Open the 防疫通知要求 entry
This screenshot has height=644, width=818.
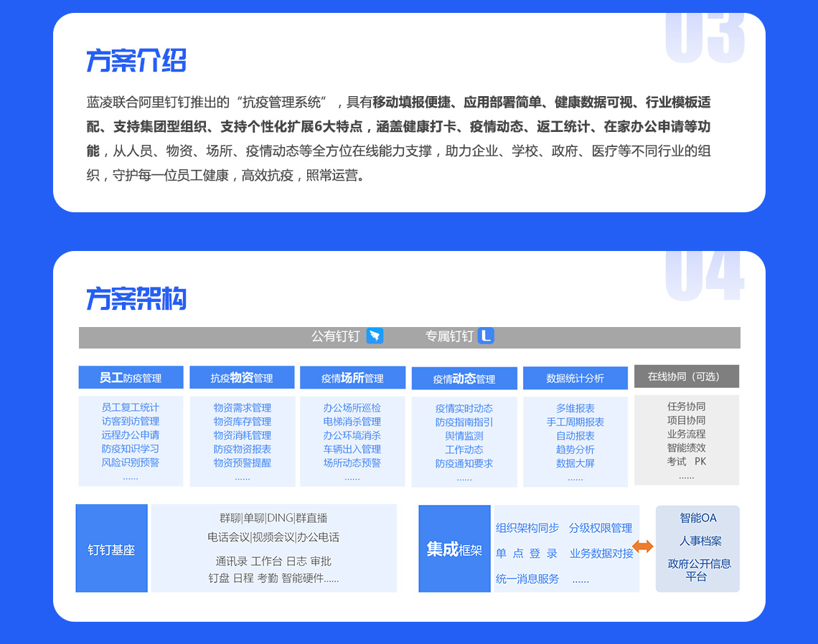point(464,463)
